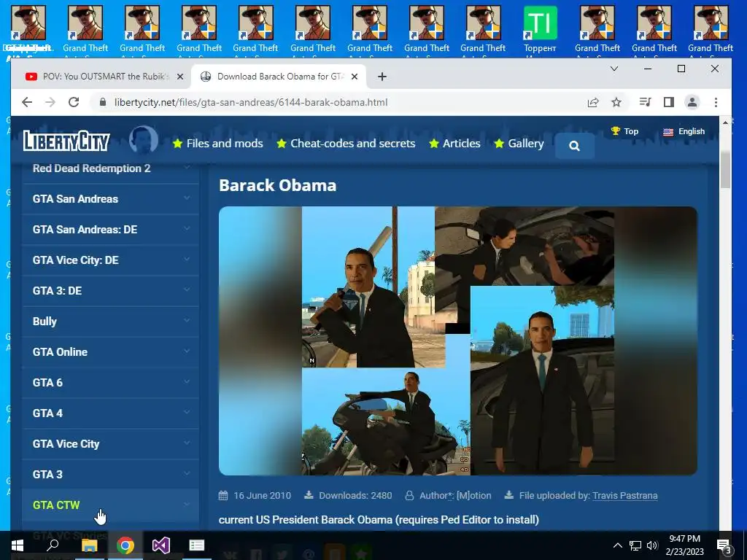Expand GTA San Andreas: DE section
The width and height of the screenshot is (747, 560).
pos(111,230)
